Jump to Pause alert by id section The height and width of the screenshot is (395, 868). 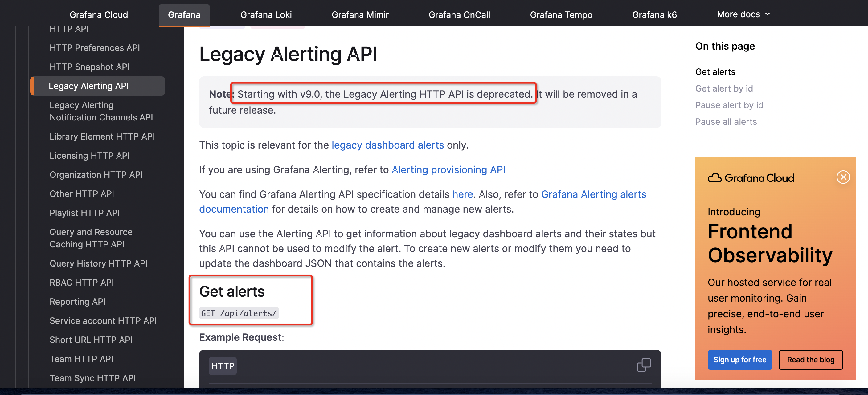click(729, 105)
